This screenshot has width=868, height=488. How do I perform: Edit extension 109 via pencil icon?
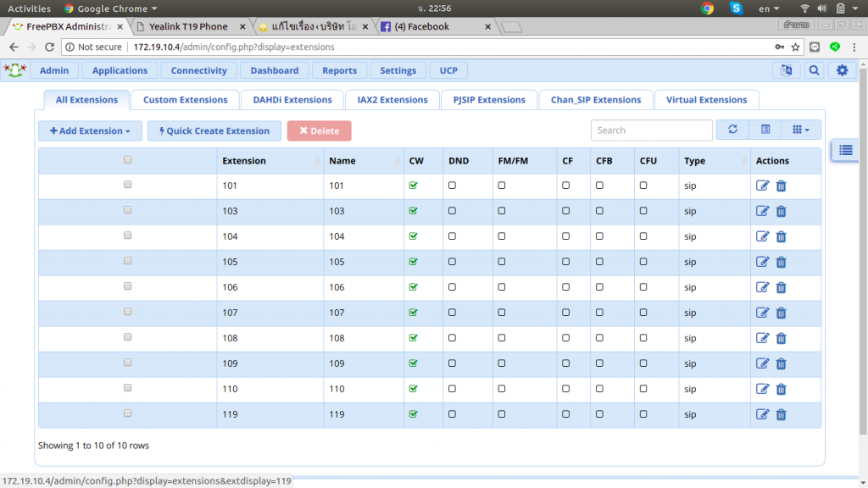[762, 363]
